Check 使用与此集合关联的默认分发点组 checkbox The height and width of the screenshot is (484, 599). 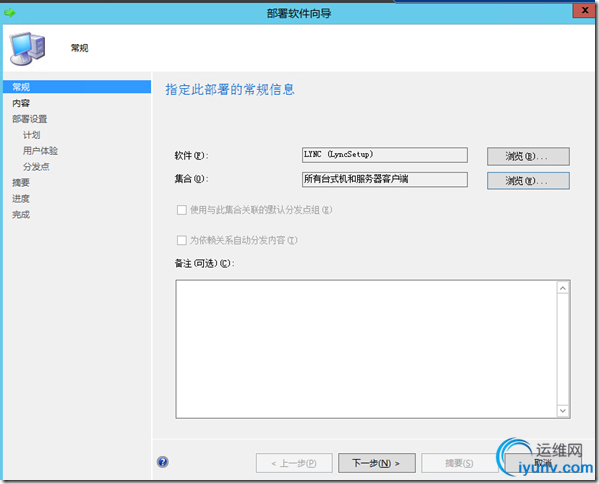point(182,210)
